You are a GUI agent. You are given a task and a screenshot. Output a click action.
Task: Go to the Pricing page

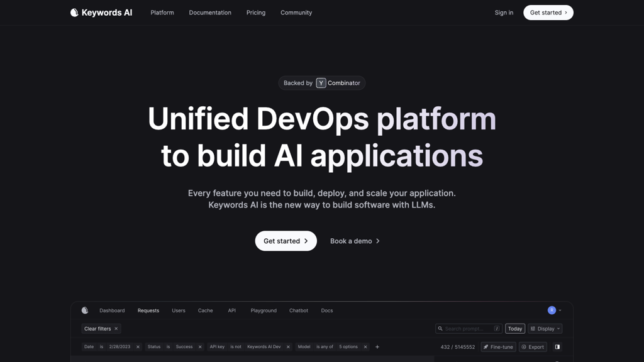coord(256,13)
